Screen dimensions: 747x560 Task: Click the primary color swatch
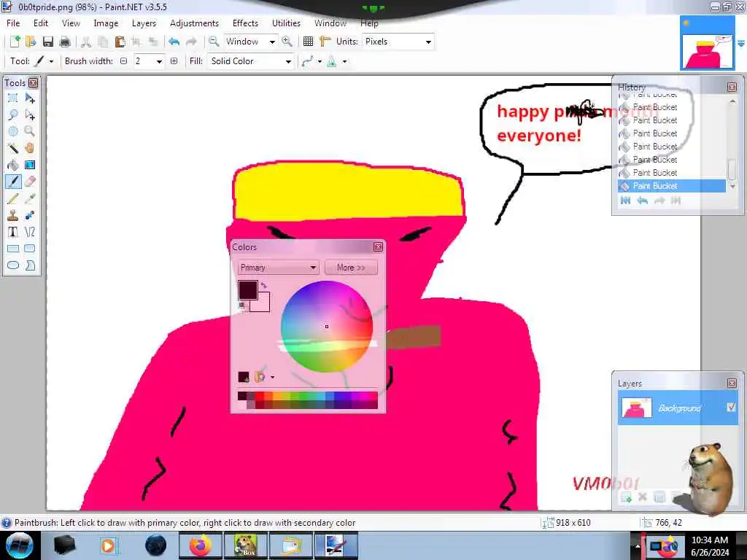pos(248,290)
